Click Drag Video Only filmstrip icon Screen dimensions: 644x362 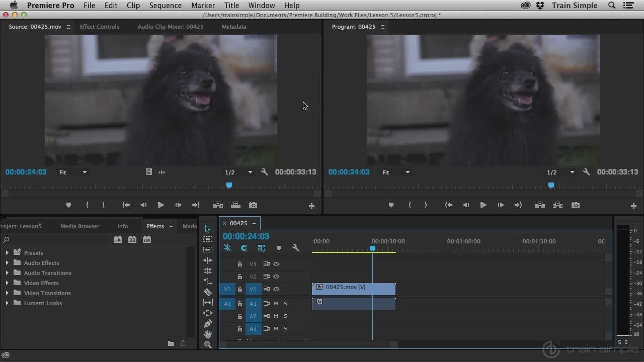pyautogui.click(x=149, y=172)
